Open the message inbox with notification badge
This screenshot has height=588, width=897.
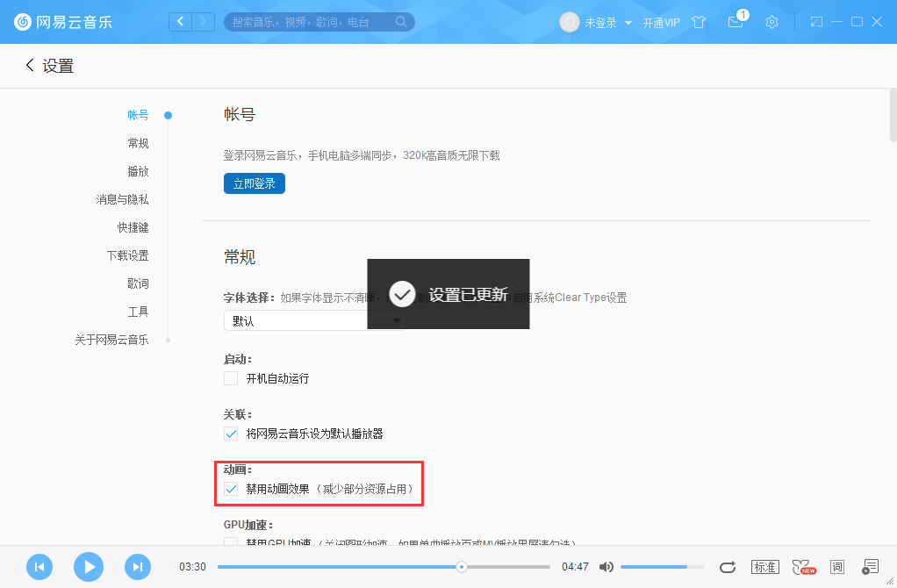736,22
